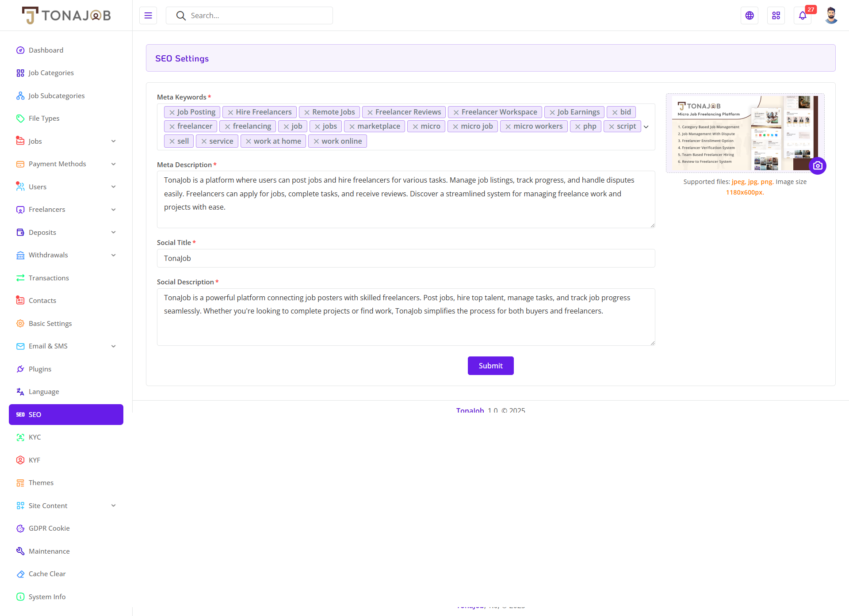Remove the 'php' keyword tag

coord(577,126)
